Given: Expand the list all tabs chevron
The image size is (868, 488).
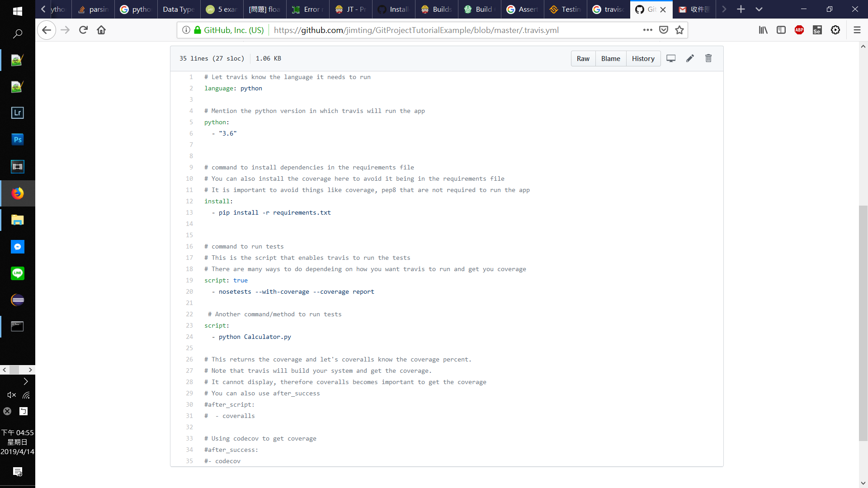Looking at the screenshot, I should (x=759, y=9).
